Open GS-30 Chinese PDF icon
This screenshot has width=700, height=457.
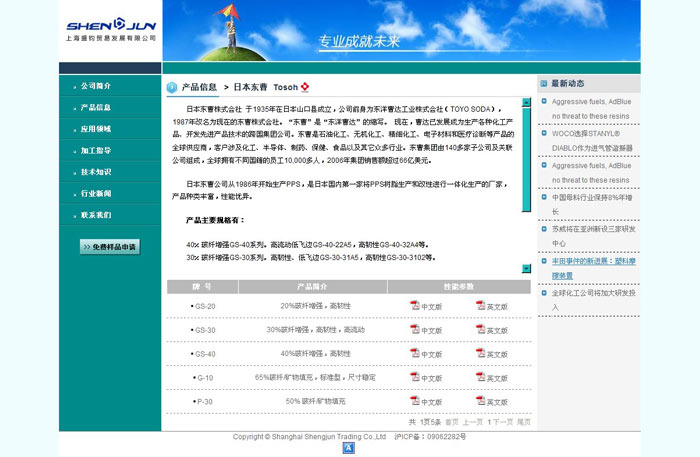(415, 329)
